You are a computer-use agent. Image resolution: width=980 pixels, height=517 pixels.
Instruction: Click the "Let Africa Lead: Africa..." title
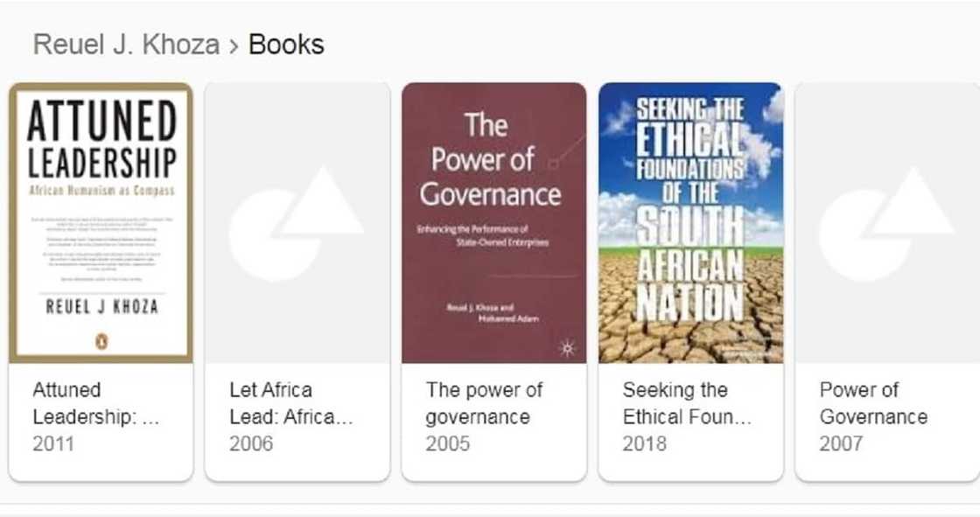(x=290, y=403)
